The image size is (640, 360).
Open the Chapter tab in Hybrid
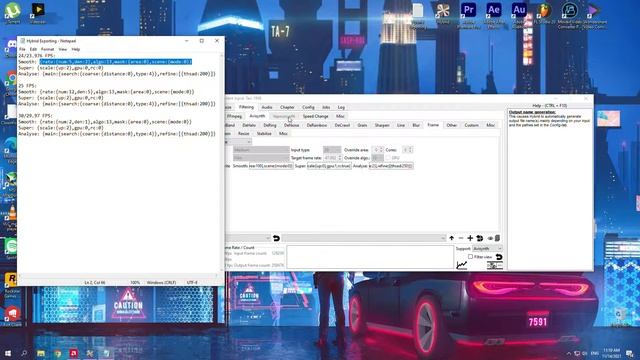[x=287, y=107]
